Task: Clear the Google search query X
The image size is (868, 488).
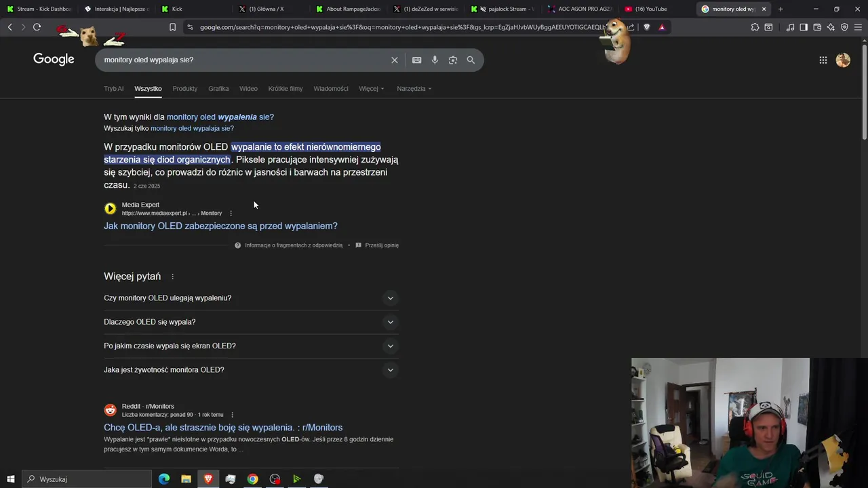Action: coord(395,60)
